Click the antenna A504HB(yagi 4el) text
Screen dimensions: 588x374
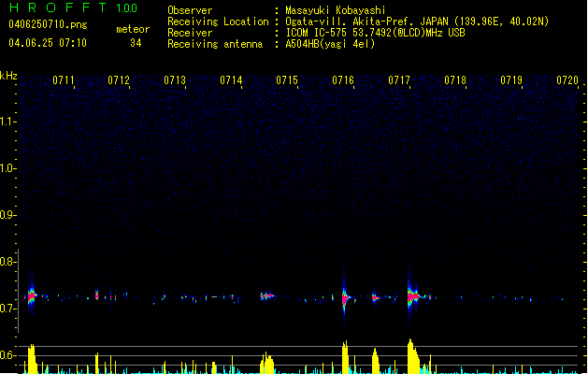pyautogui.click(x=330, y=44)
